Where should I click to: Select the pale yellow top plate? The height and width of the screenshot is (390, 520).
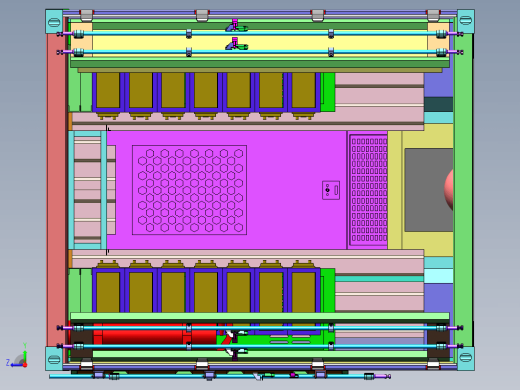point(260,43)
